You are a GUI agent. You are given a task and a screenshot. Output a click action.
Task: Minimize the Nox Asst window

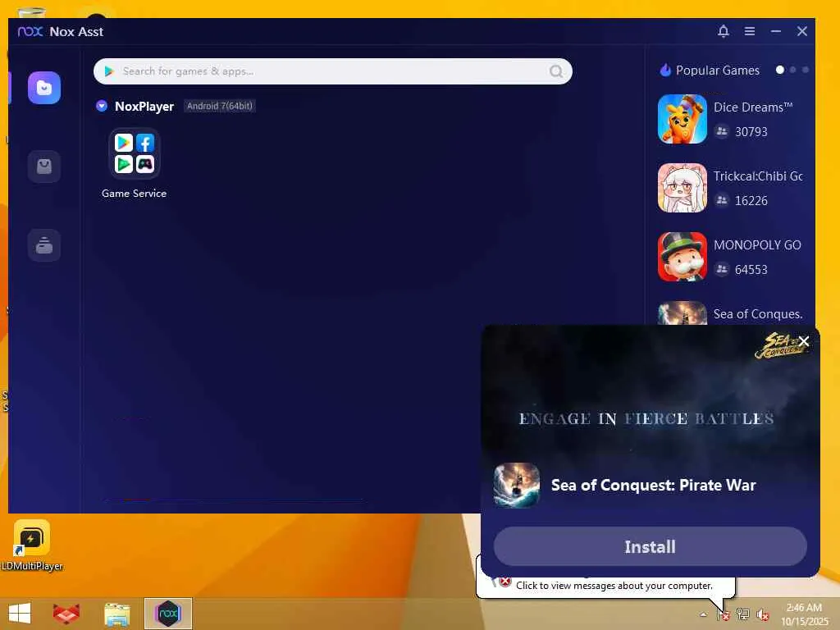coord(776,31)
